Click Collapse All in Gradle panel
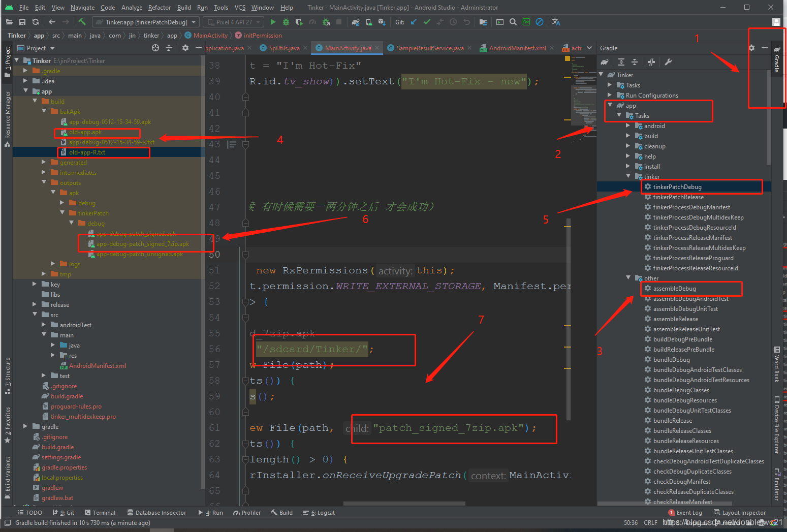787x532 pixels. pyautogui.click(x=635, y=62)
